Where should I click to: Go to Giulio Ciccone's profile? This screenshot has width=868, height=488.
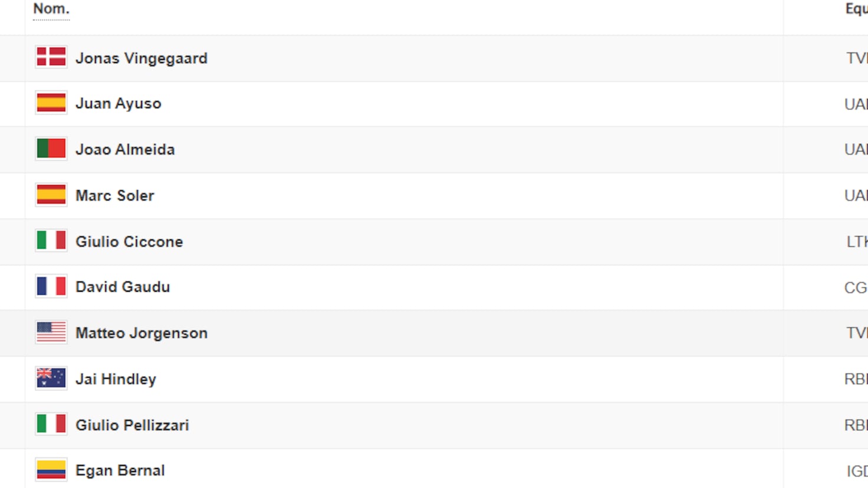pos(129,242)
